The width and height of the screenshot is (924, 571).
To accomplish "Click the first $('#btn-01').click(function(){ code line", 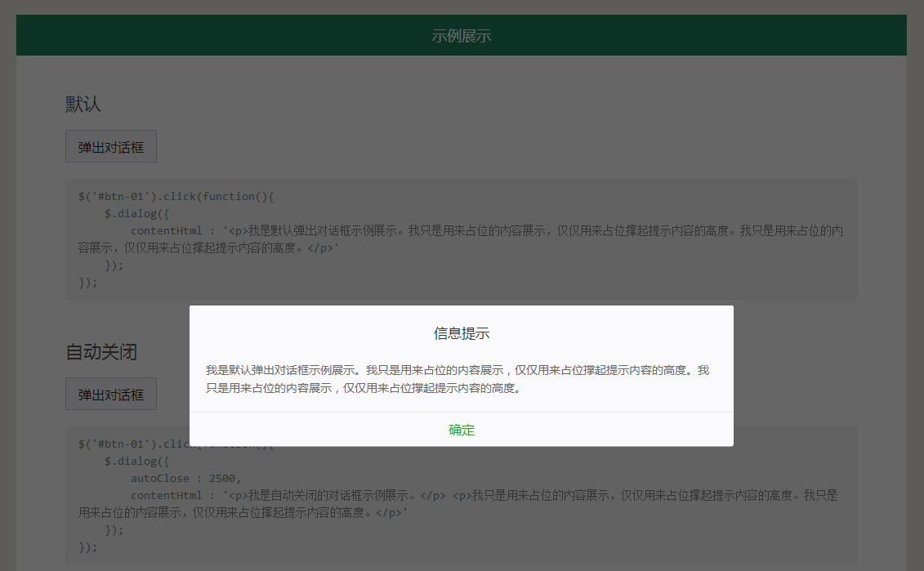I will [x=176, y=196].
